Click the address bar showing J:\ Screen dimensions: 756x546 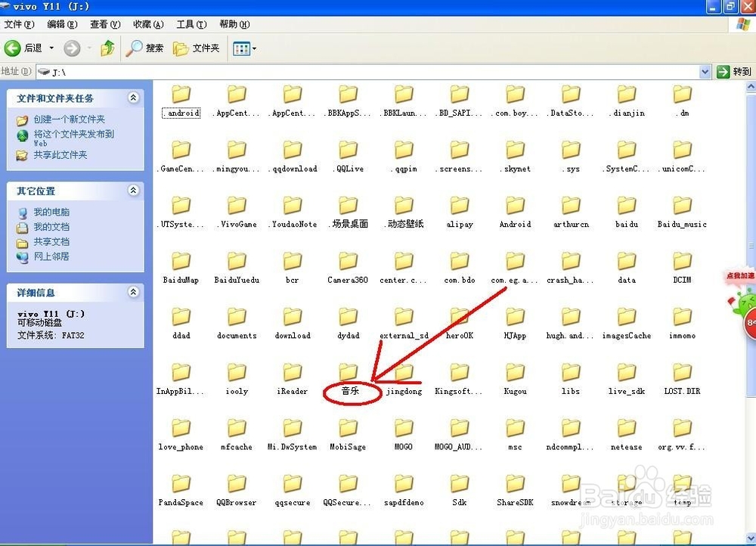click(x=367, y=72)
